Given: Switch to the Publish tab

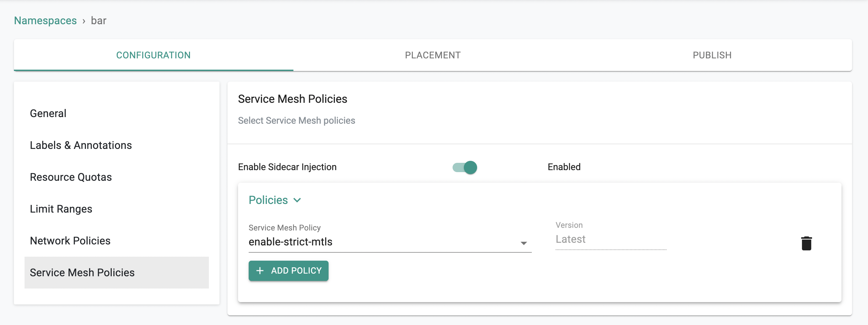Looking at the screenshot, I should click(x=712, y=55).
